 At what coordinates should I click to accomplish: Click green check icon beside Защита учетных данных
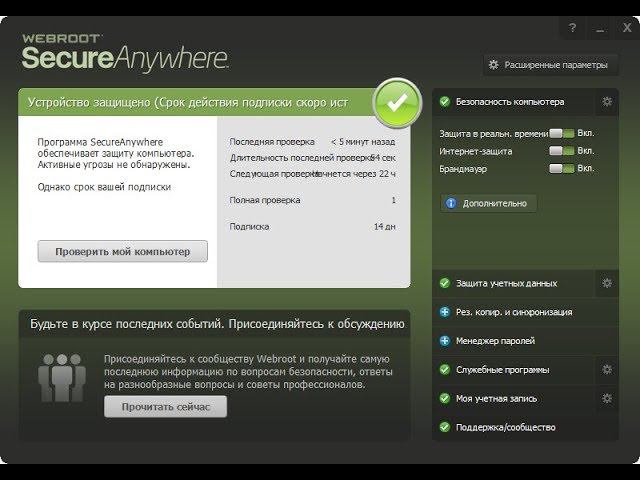pos(445,283)
